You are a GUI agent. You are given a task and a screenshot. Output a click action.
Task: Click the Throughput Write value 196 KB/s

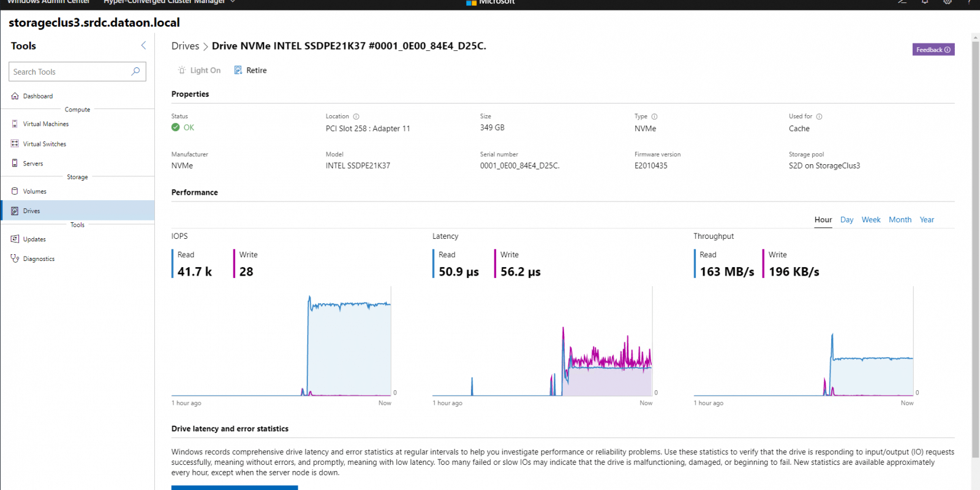[x=794, y=271]
